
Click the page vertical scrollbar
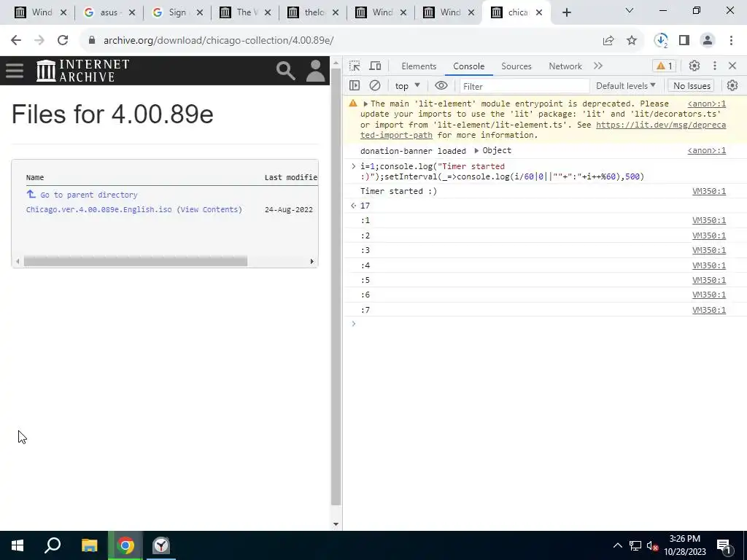(x=336, y=287)
